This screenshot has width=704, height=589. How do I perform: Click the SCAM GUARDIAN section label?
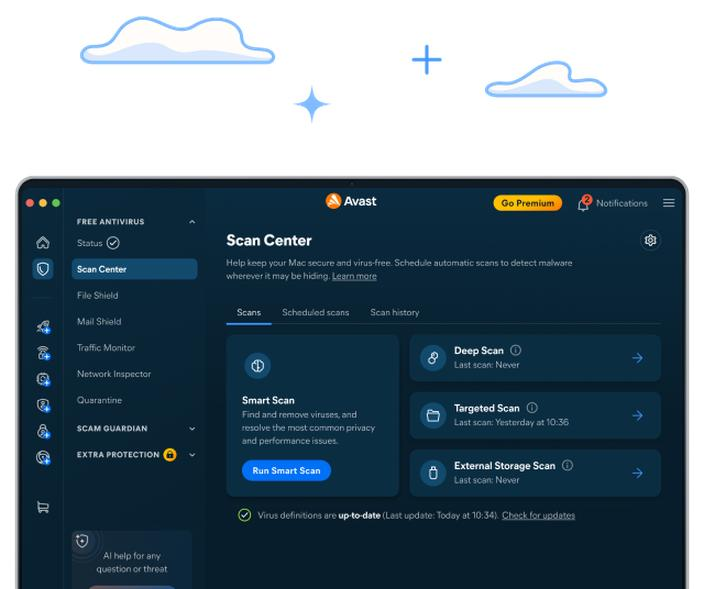click(112, 428)
